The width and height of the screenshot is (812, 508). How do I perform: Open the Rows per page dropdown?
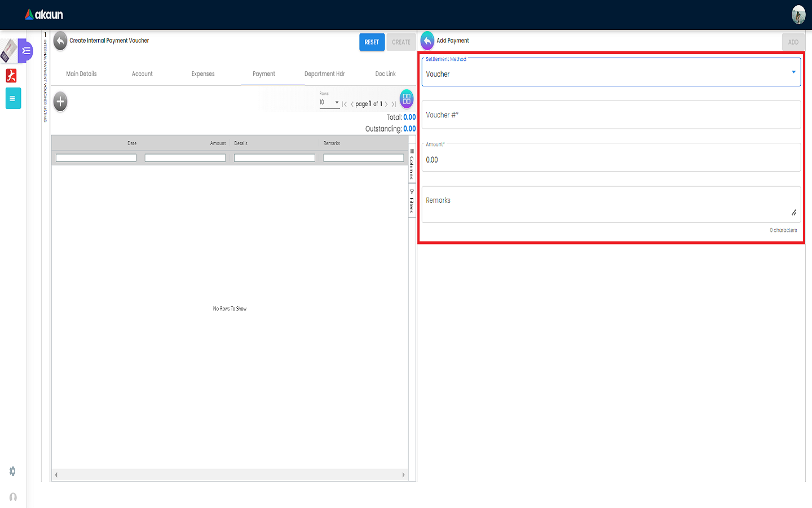tap(329, 103)
